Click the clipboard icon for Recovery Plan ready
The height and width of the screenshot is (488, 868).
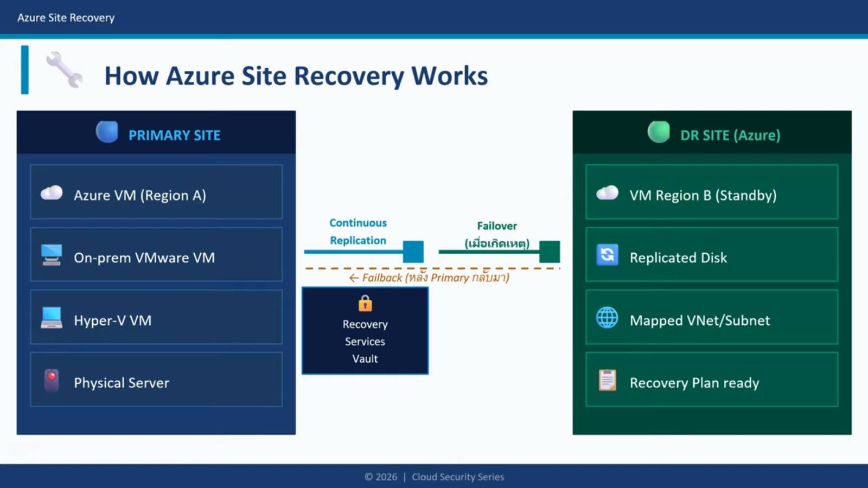pyautogui.click(x=607, y=380)
